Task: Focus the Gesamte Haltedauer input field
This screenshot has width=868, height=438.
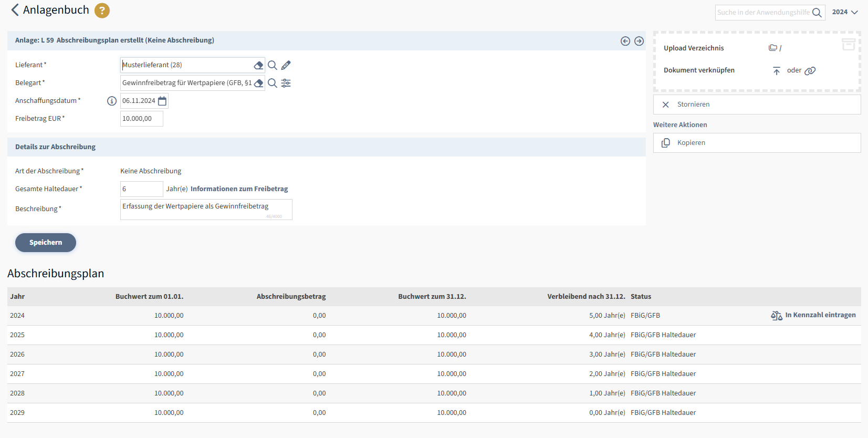Action: pos(142,189)
